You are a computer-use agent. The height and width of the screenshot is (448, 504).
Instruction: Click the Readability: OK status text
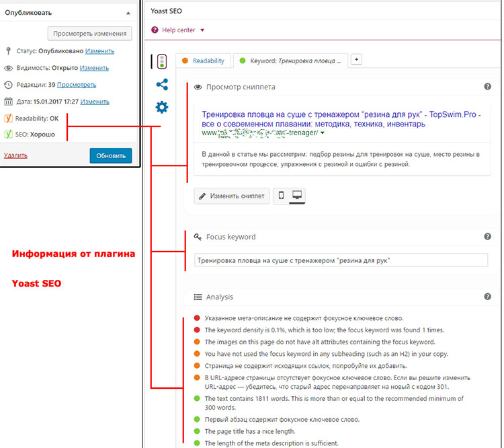37,118
